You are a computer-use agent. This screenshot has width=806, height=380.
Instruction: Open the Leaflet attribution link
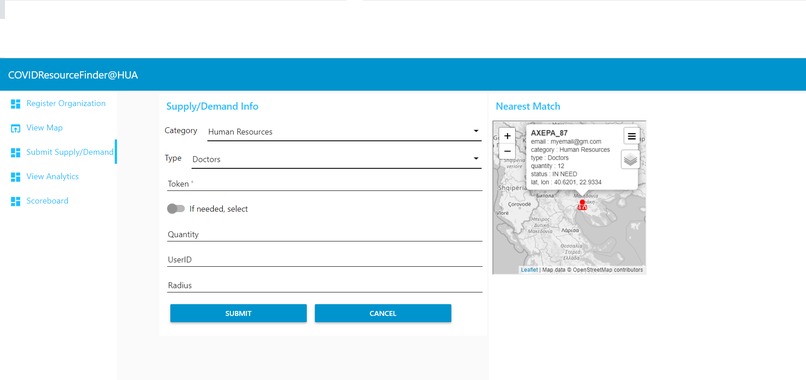529,270
